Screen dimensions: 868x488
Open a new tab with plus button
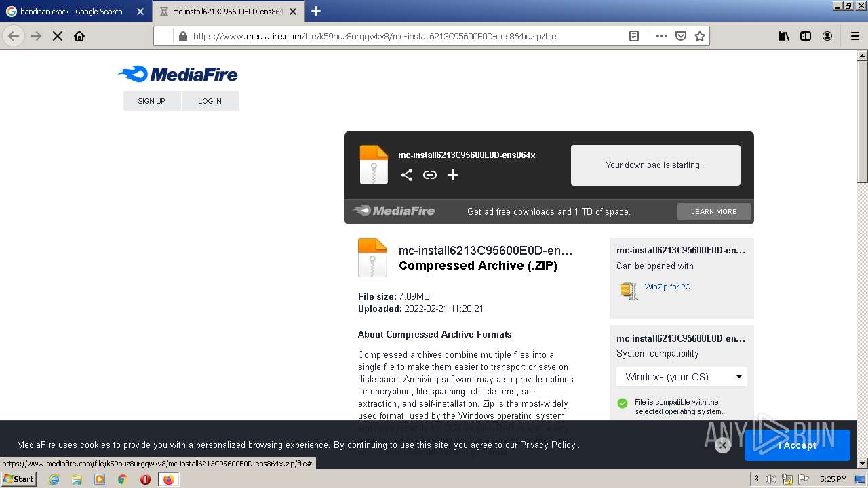point(316,11)
